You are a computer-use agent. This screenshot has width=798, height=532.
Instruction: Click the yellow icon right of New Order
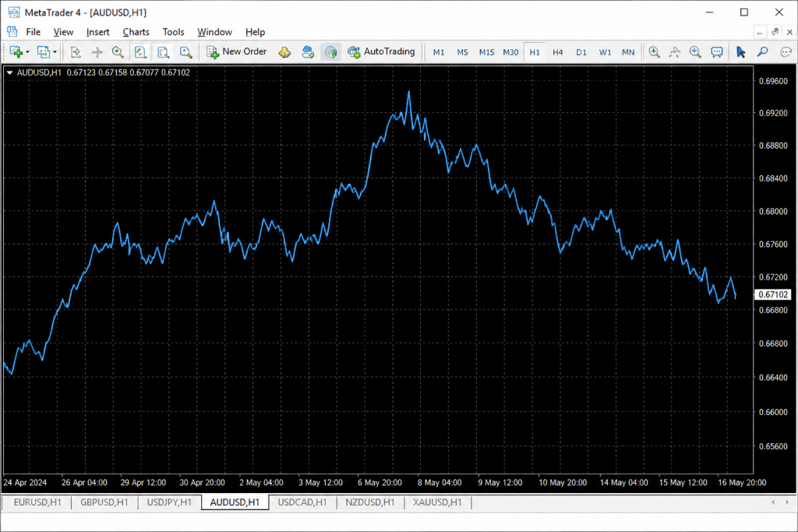[x=284, y=52]
